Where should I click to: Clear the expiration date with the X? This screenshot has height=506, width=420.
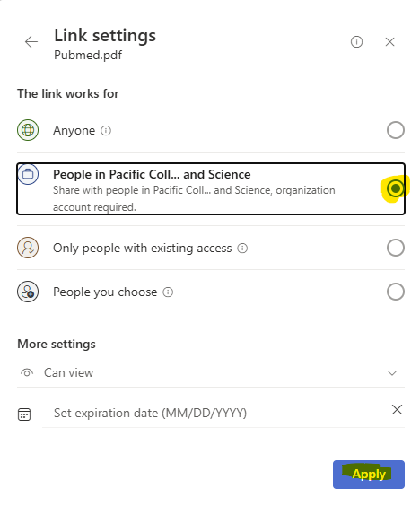pos(397,409)
